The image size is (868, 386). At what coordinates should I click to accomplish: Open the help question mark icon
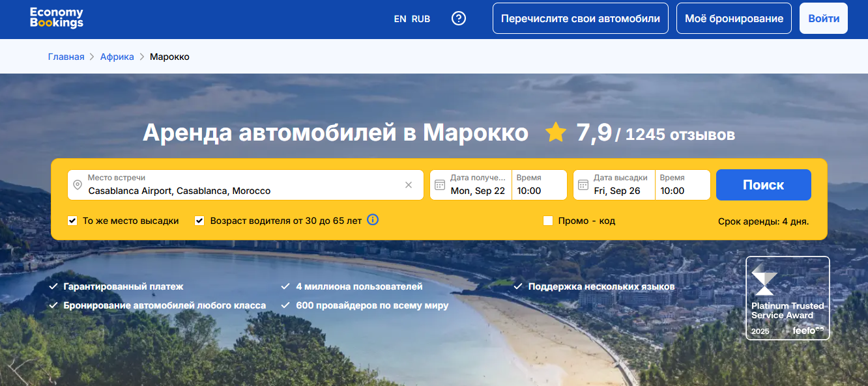click(459, 18)
